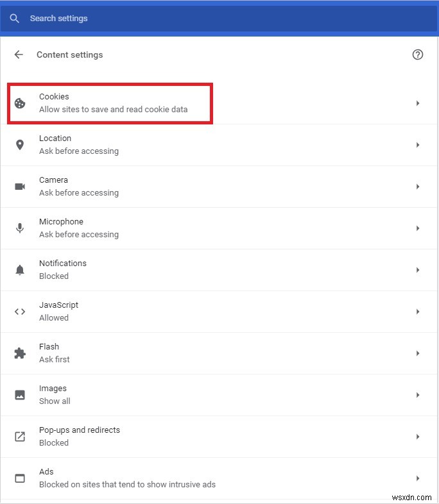Open the Location settings entry
The image size is (439, 504).
(219, 145)
